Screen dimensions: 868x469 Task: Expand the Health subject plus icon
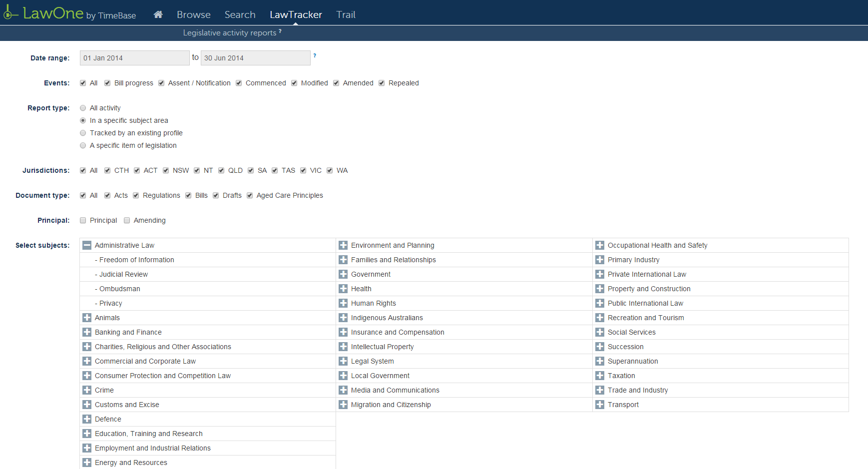point(343,289)
